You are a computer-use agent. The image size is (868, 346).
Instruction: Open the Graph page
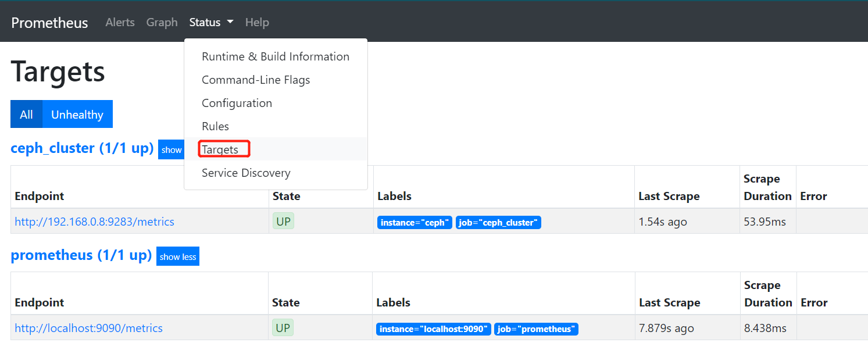162,23
